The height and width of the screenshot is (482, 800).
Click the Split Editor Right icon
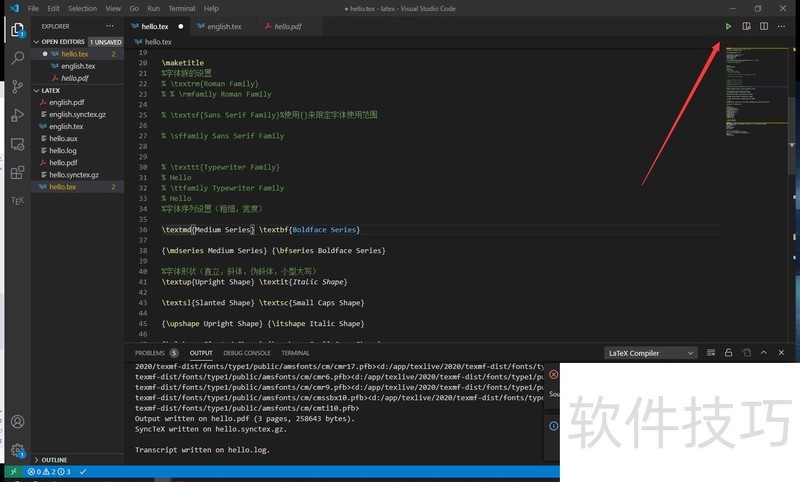pos(765,26)
